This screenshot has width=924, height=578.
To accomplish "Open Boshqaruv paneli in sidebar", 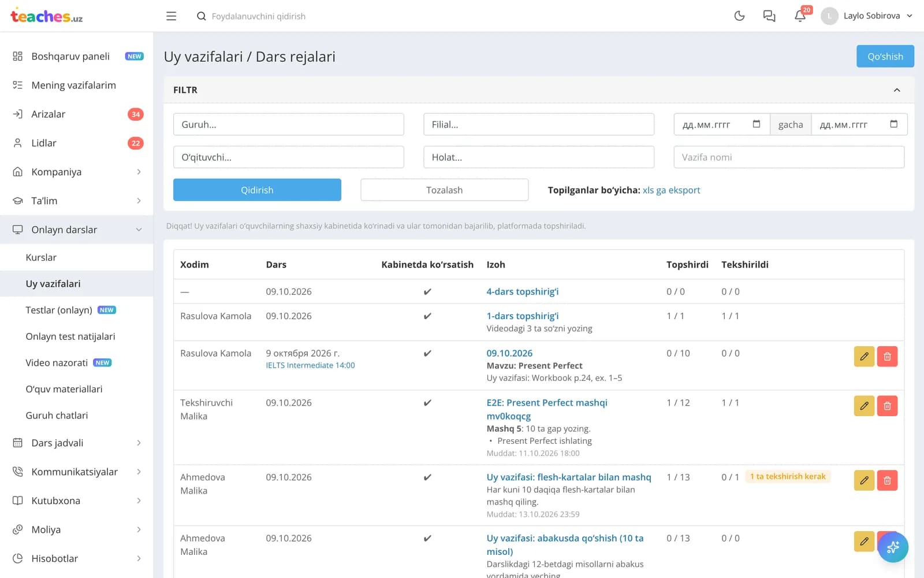I will [x=77, y=56].
